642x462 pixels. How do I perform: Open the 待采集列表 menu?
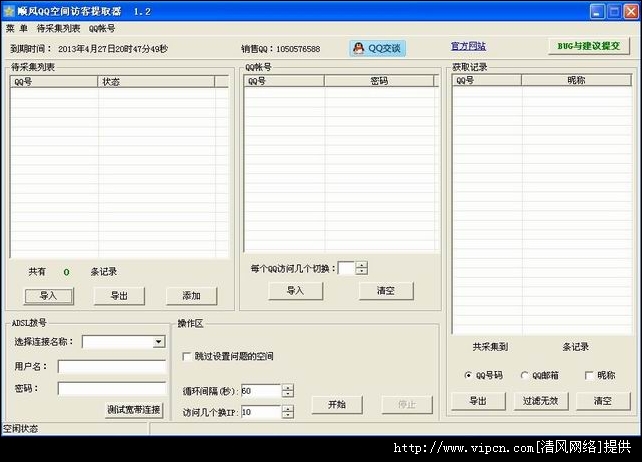58,28
